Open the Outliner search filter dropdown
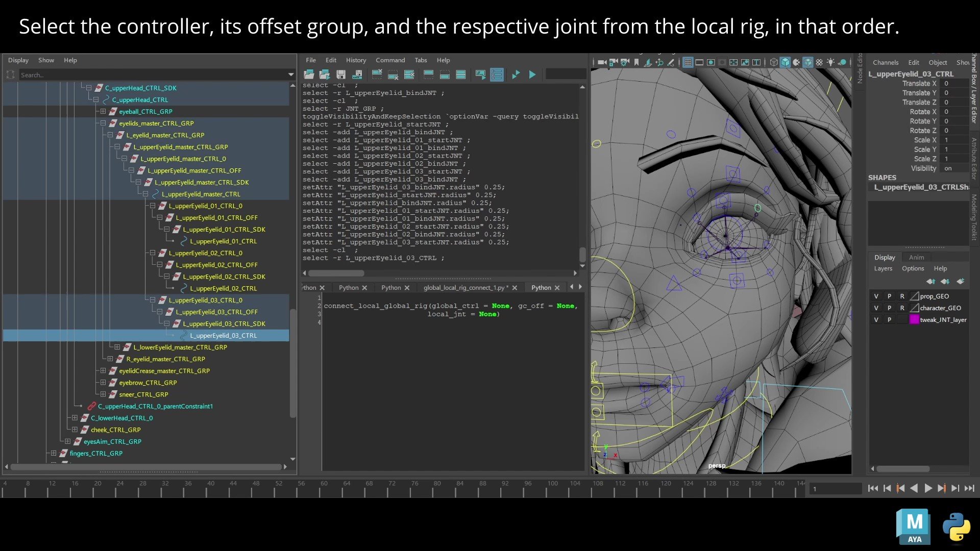The width and height of the screenshot is (980, 551). click(x=291, y=74)
